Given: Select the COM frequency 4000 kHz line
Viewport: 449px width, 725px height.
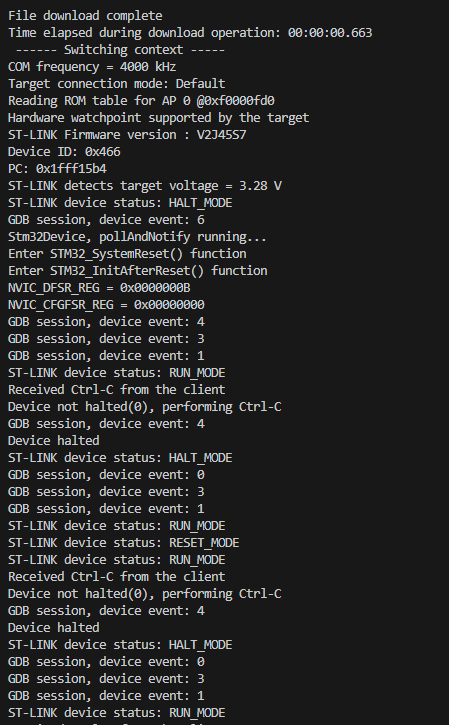Looking at the screenshot, I should (x=92, y=67).
